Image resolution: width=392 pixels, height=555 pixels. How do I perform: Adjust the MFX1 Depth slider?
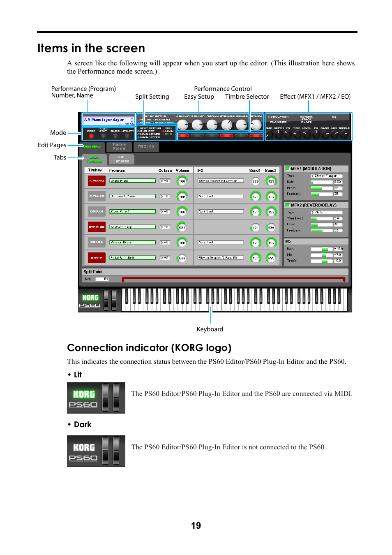pyautogui.click(x=321, y=188)
